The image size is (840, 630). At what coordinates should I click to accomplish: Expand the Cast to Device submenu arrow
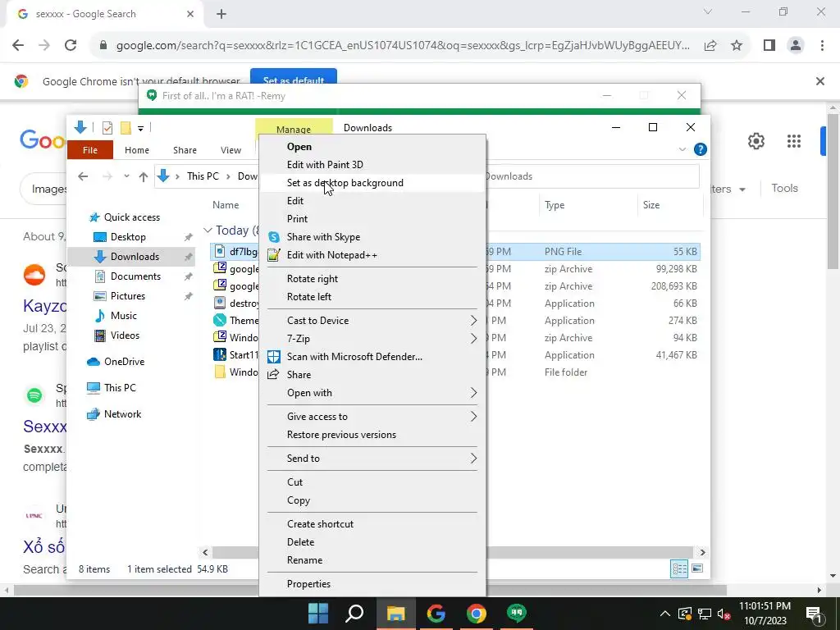click(x=473, y=321)
